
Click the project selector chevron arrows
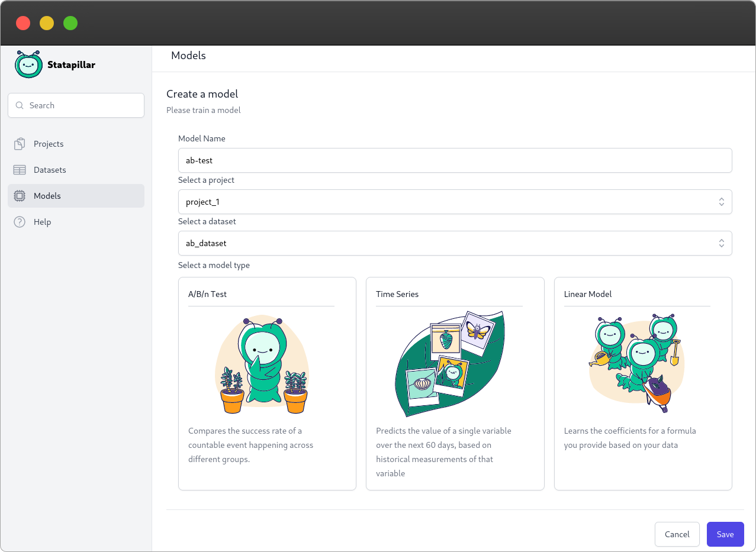point(722,202)
